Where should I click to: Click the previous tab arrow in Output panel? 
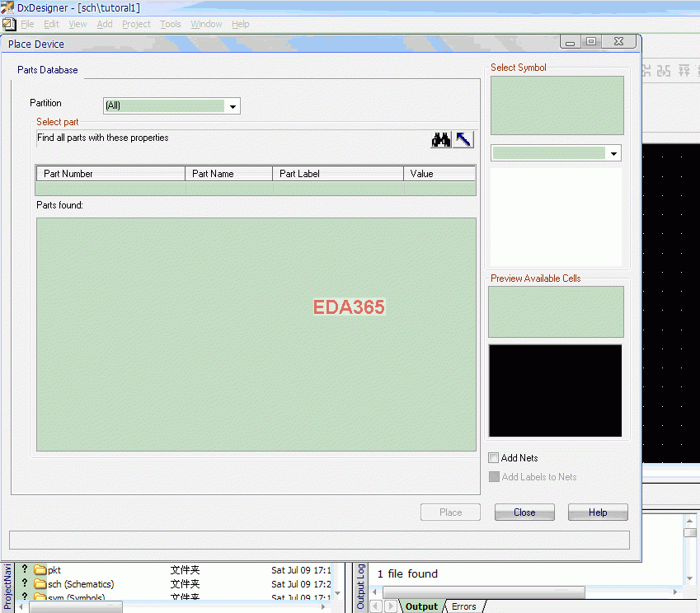[x=376, y=606]
